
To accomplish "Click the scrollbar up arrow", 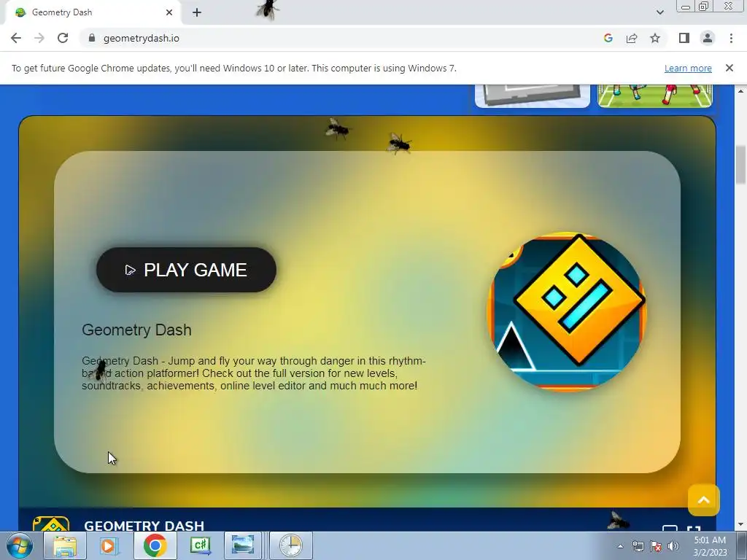I will (x=740, y=90).
